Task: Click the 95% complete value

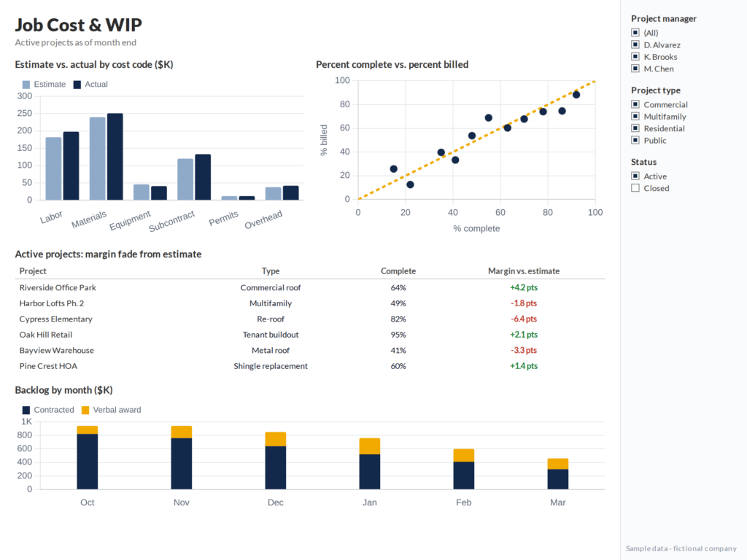Action: click(398, 335)
